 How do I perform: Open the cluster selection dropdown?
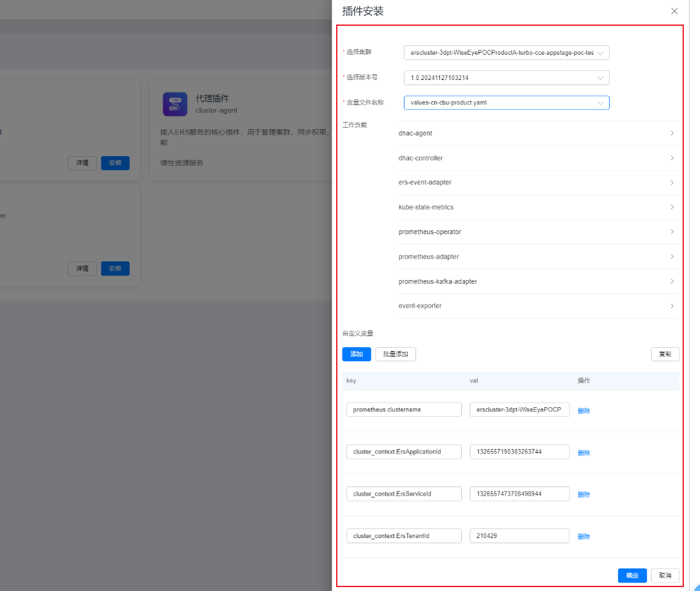coord(506,53)
